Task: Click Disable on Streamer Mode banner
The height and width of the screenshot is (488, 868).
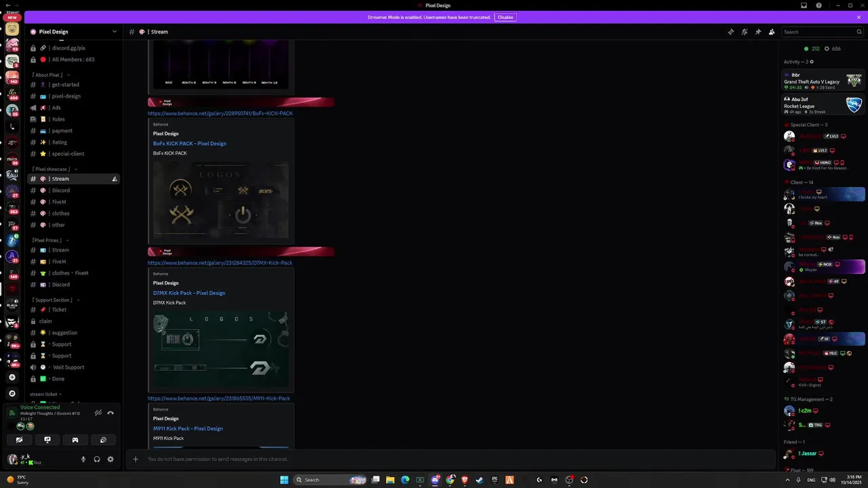Action: tap(505, 17)
